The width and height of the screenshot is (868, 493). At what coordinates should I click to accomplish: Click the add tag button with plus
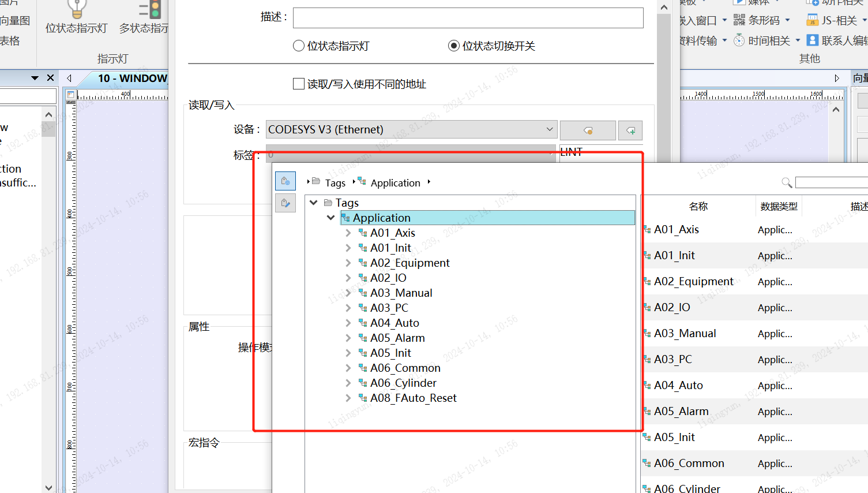coord(630,130)
